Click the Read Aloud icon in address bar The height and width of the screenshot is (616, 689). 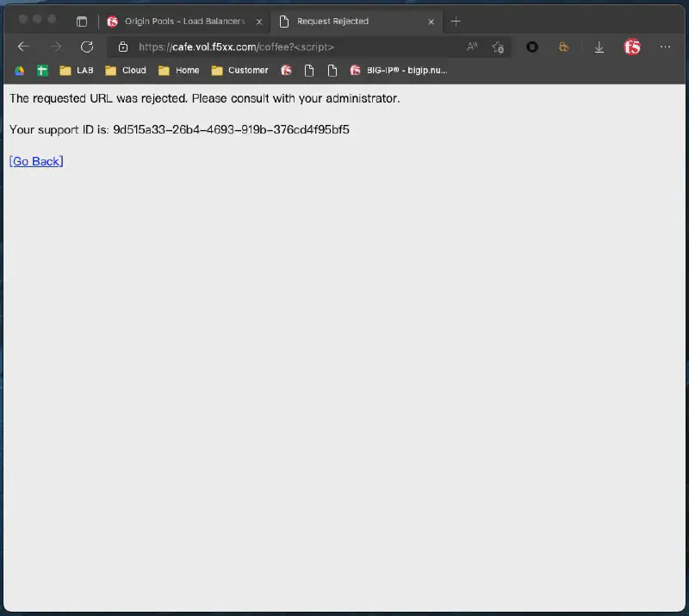click(472, 47)
